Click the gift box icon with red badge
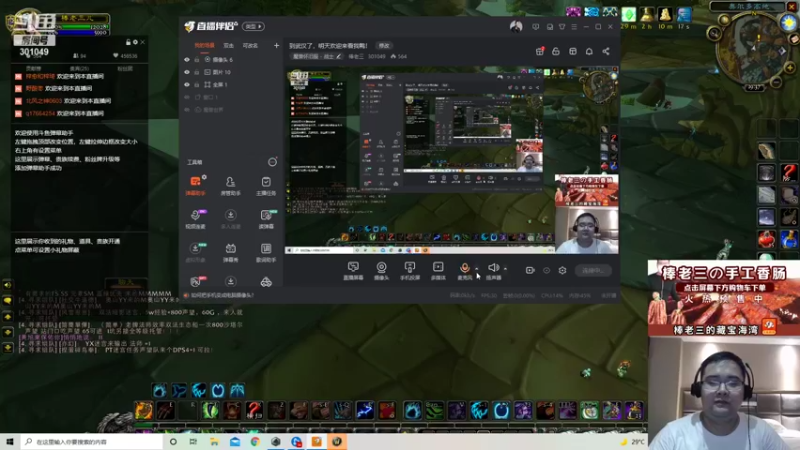Viewport: 800px width, 450px height. click(540, 51)
